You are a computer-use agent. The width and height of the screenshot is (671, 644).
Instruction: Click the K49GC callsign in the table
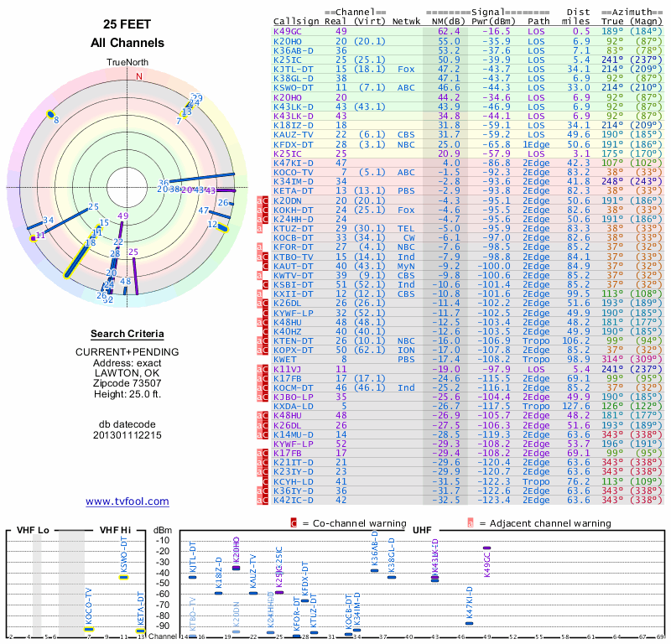click(288, 32)
